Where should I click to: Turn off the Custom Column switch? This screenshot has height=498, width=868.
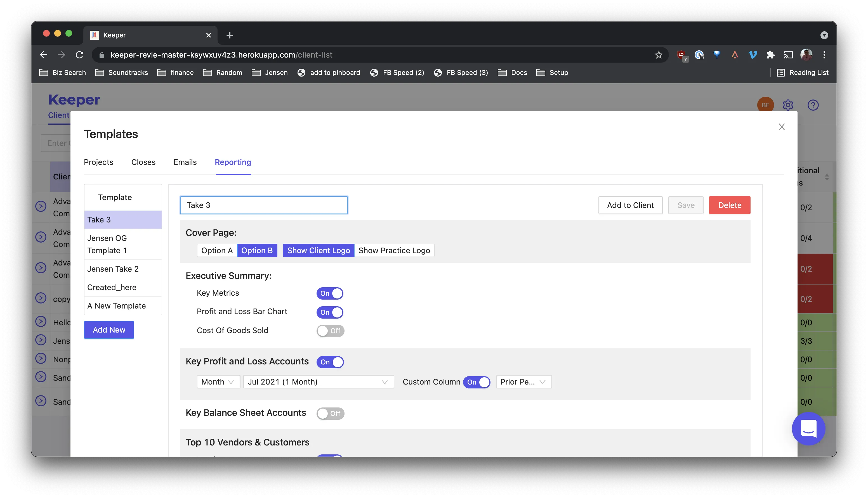pos(477,382)
